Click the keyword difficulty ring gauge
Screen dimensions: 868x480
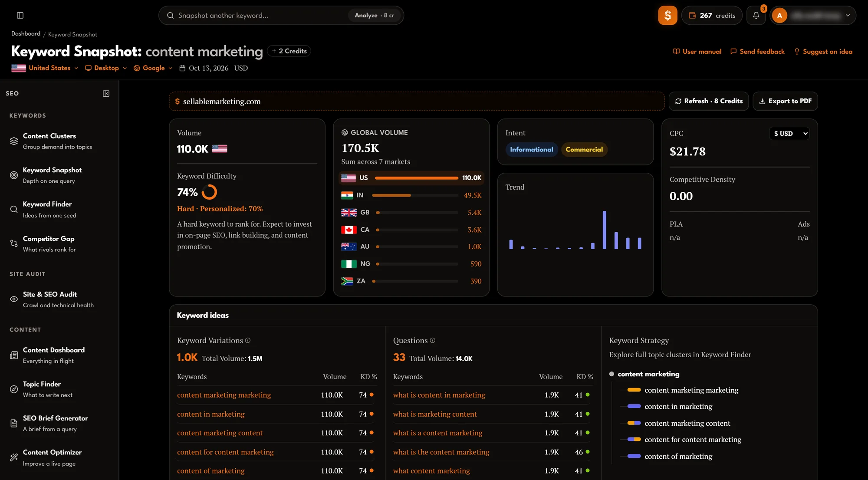pos(209,192)
